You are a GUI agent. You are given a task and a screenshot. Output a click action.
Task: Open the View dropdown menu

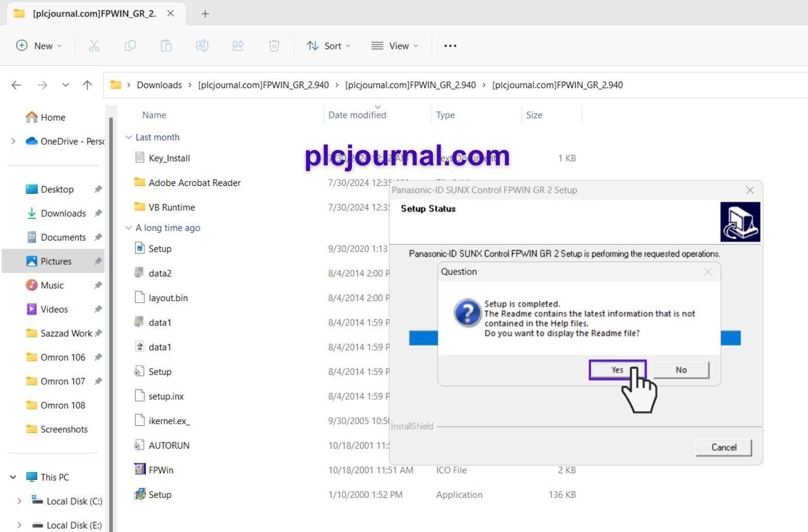click(x=395, y=46)
